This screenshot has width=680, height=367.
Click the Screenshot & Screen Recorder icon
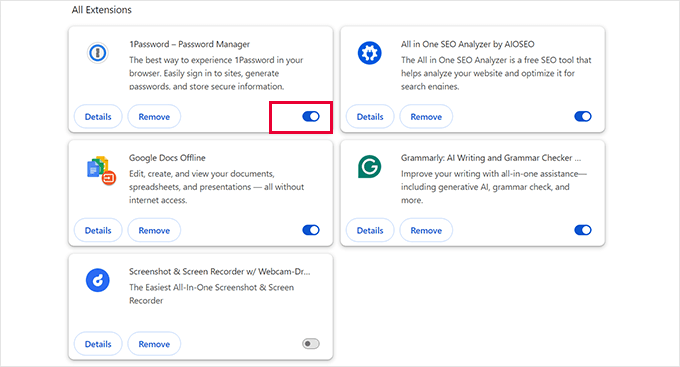(x=98, y=280)
